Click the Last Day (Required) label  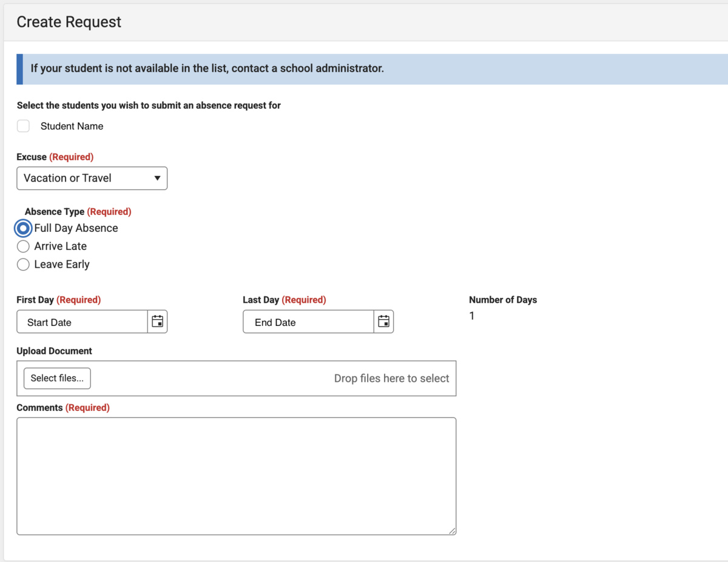tap(284, 300)
